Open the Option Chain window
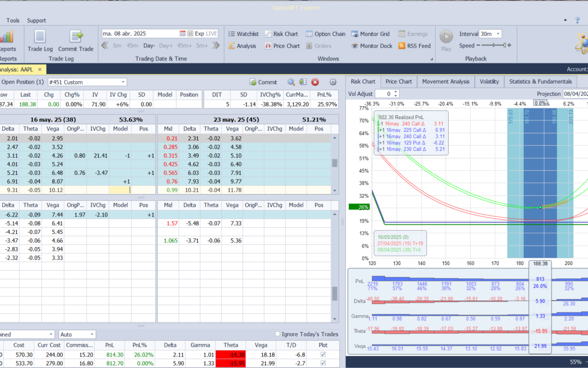588x368 pixels. point(326,34)
